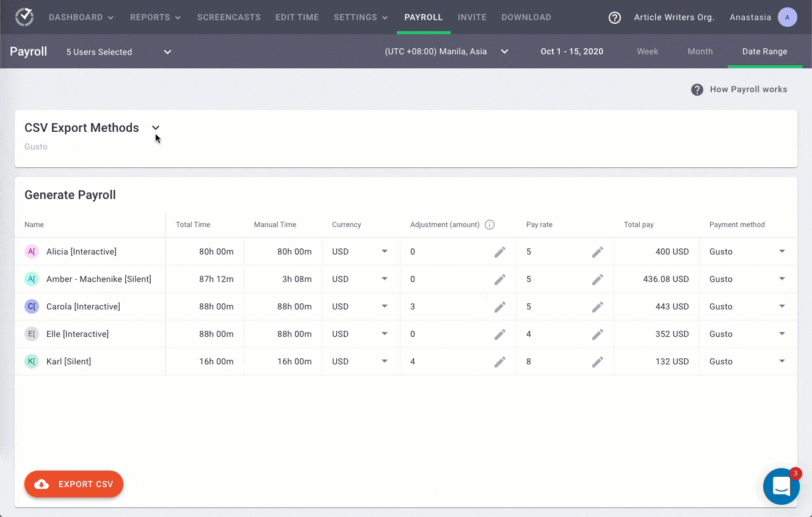Click the Export CSV button
Viewport: 812px width, 517px height.
[74, 484]
